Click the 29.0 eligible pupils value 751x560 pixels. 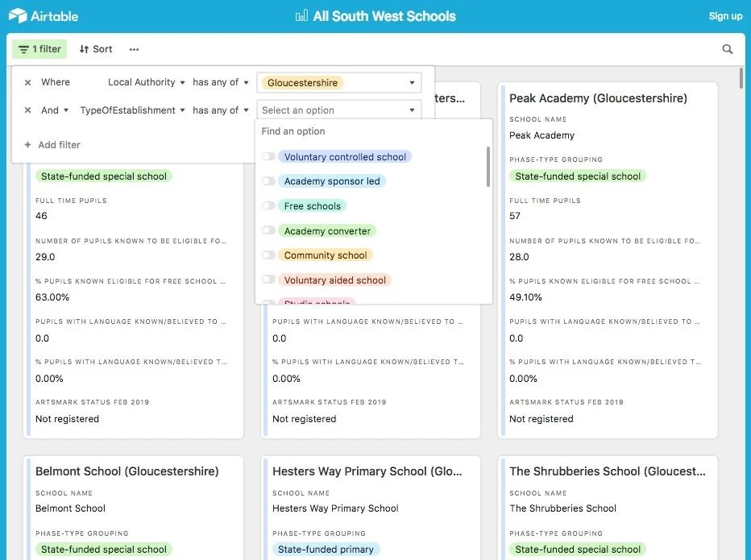point(45,257)
